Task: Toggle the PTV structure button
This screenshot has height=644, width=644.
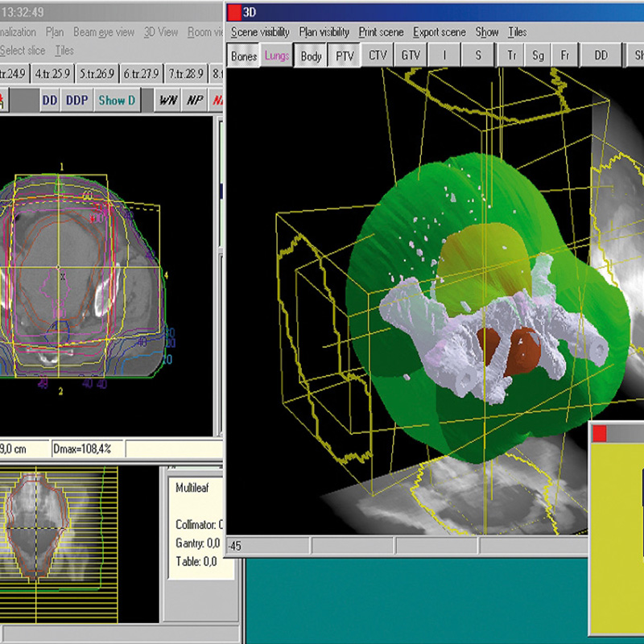Action: (345, 56)
